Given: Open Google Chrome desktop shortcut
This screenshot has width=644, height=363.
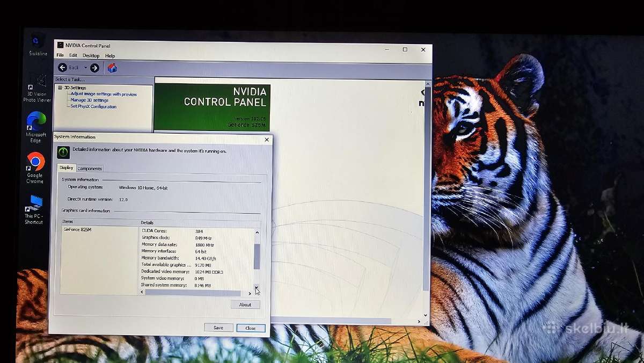Looking at the screenshot, I should [35, 168].
